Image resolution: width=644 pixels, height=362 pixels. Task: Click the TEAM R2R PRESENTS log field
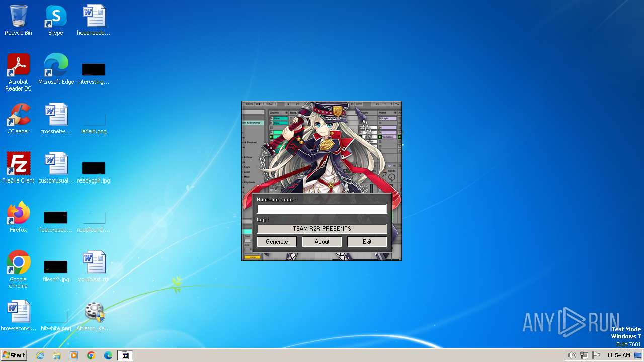tap(322, 229)
